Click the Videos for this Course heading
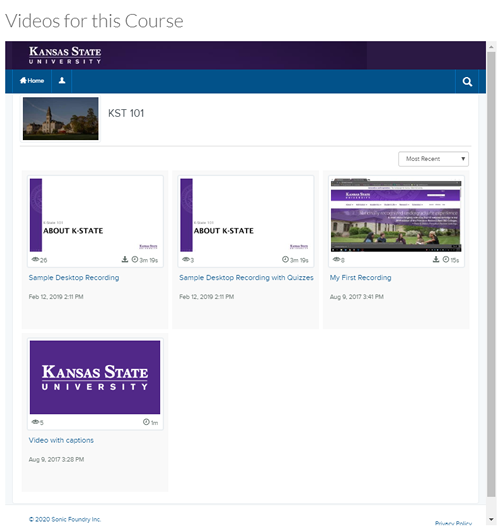 94,21
